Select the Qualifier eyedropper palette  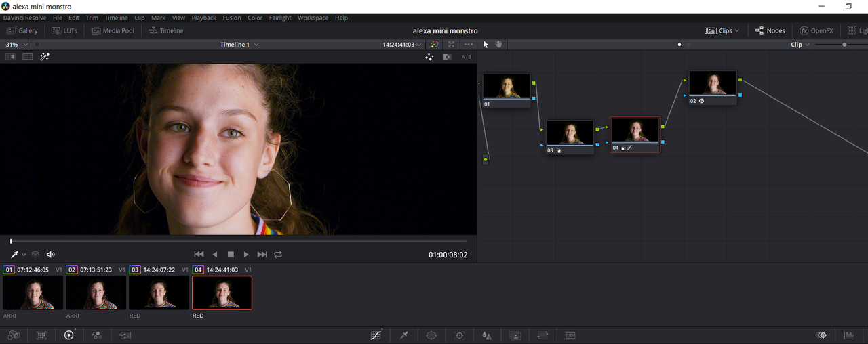click(404, 335)
